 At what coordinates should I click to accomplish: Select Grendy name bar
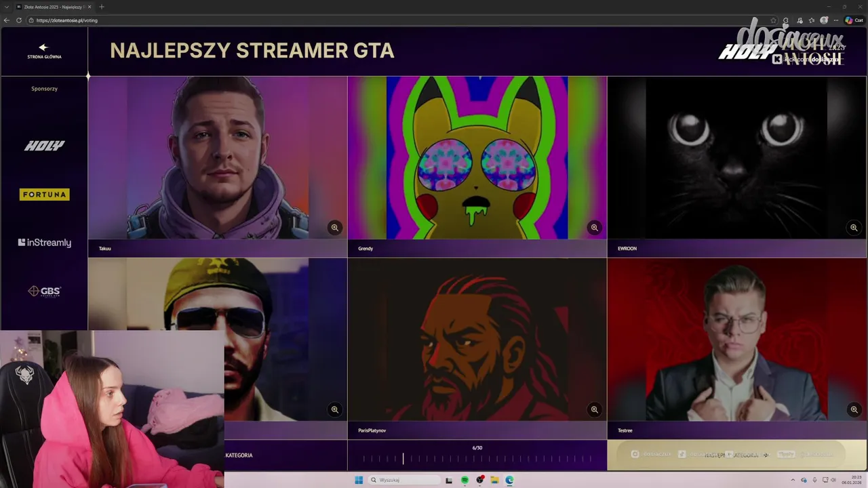pyautogui.click(x=477, y=248)
